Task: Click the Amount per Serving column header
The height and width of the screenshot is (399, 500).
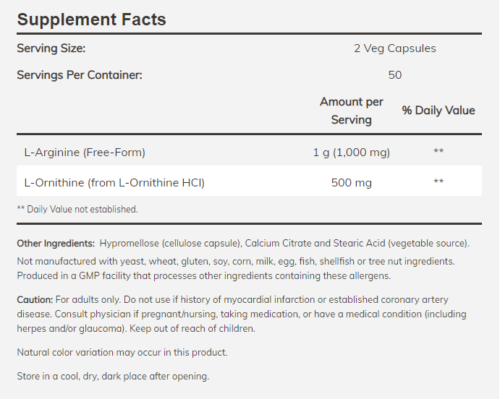Action: coord(351,111)
